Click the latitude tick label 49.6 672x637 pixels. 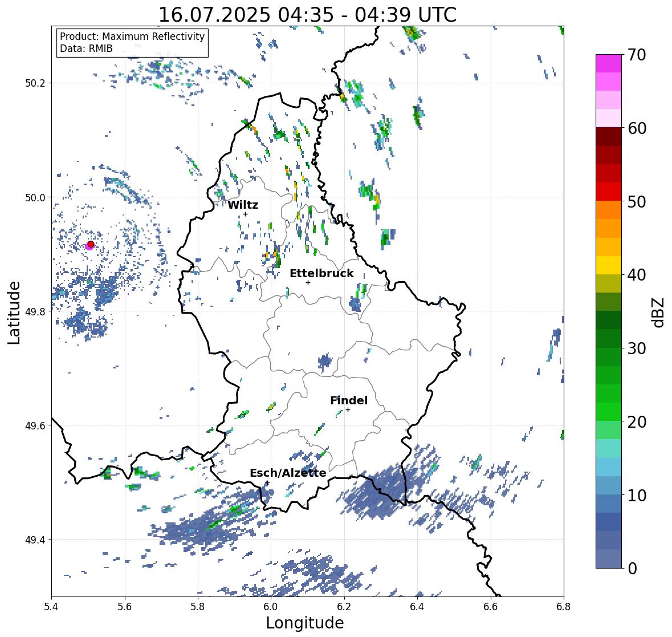[x=35, y=425]
